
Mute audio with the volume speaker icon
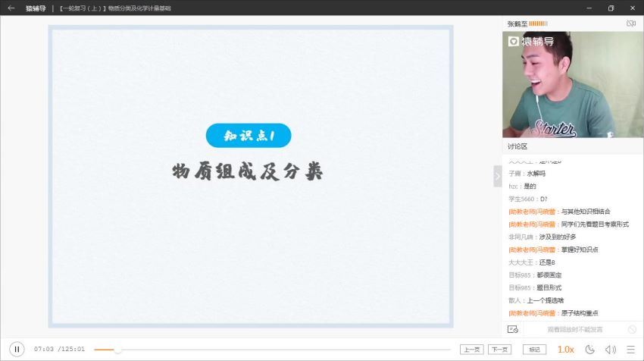click(611, 350)
